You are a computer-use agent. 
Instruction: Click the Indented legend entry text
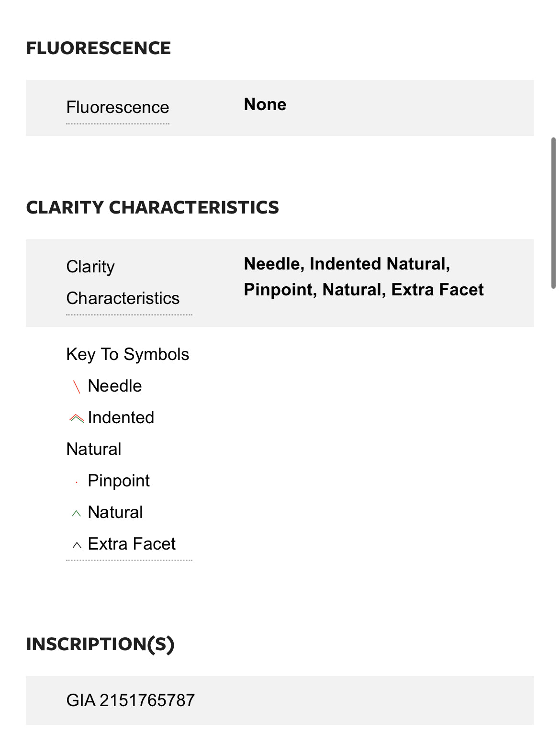click(x=121, y=417)
